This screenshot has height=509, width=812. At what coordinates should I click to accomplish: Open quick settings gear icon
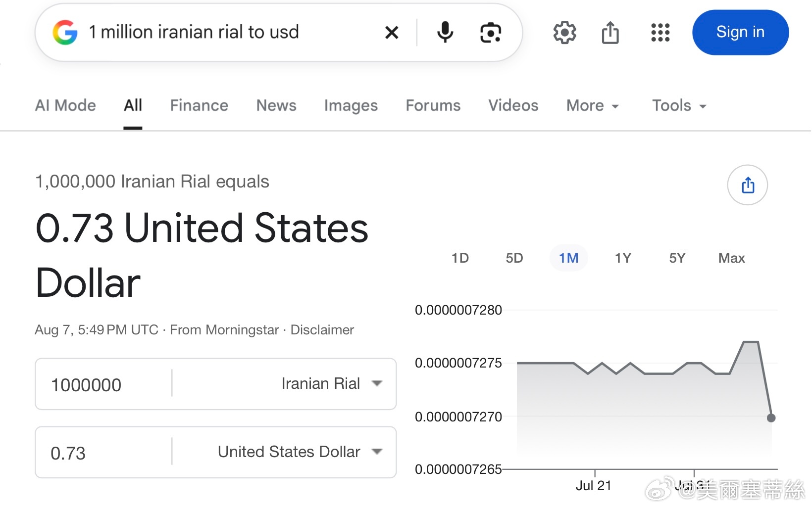(564, 33)
